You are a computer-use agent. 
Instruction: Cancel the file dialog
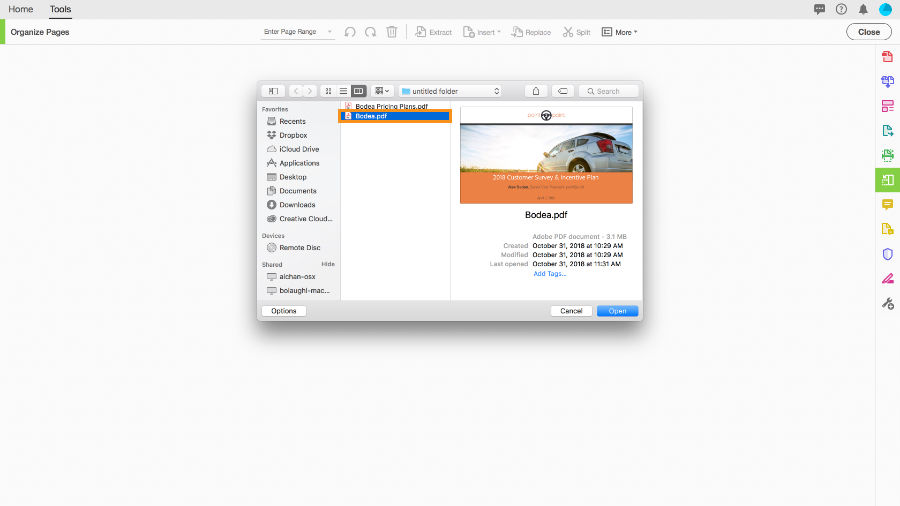click(x=571, y=311)
